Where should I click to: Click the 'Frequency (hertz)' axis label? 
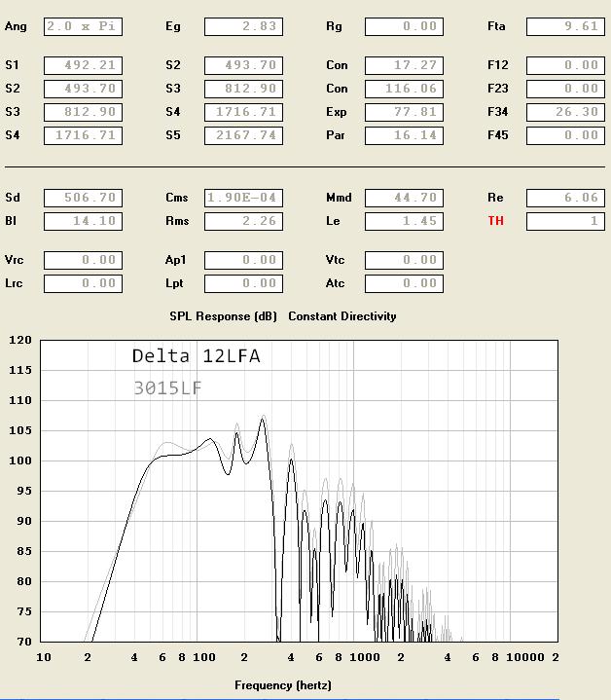(x=283, y=685)
